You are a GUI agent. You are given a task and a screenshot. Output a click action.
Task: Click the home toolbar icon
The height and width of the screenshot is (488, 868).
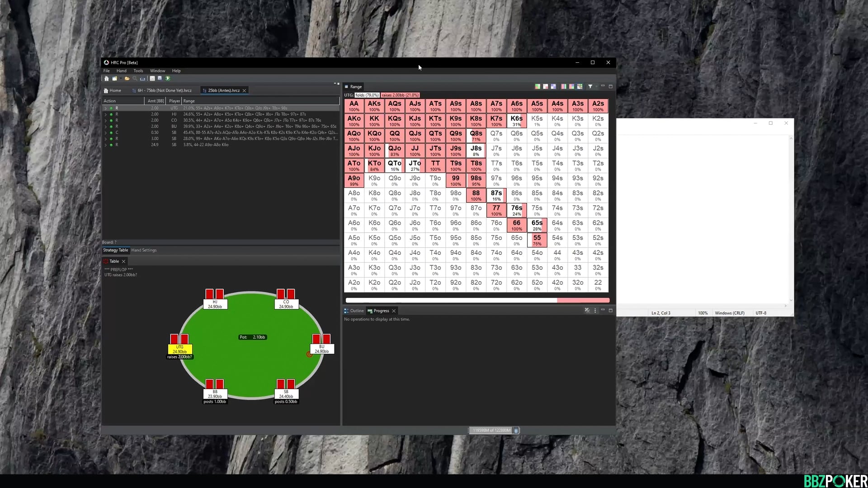[x=107, y=79]
